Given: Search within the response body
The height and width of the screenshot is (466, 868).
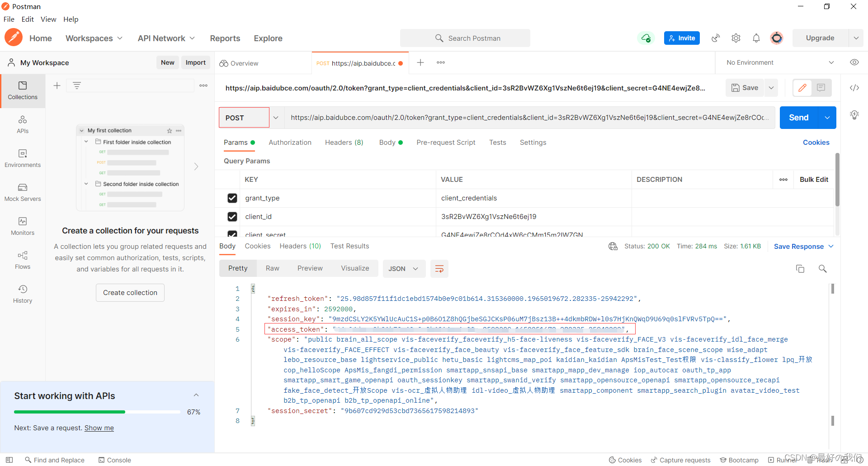Looking at the screenshot, I should click(823, 269).
